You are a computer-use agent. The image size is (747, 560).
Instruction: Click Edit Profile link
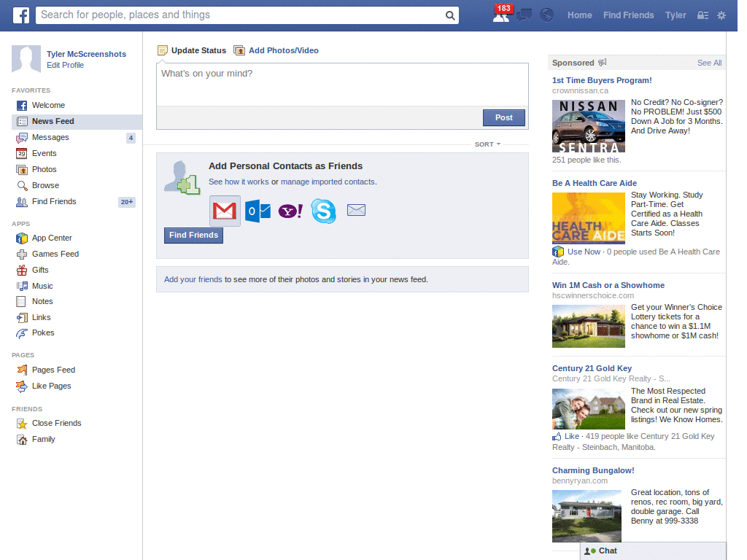(65, 65)
